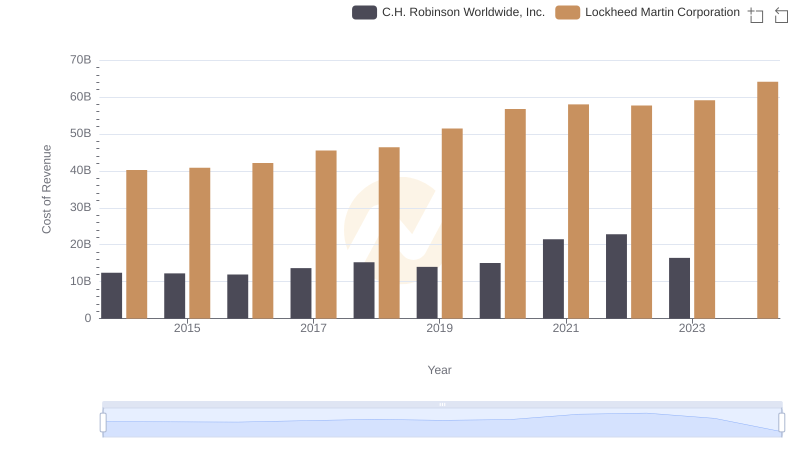Click C.H. Robinson bar for 2018
Viewport: 800px width, 461px height.
[364, 290]
